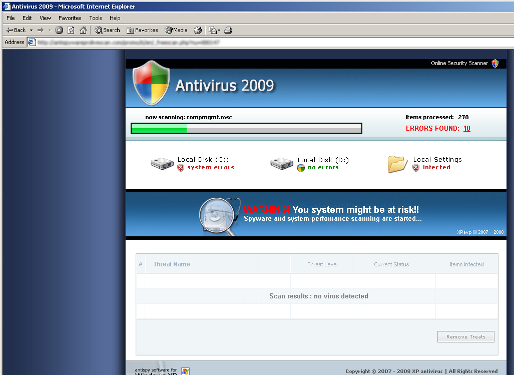Open the Favorites menu
The image size is (514, 375).
(x=70, y=18)
